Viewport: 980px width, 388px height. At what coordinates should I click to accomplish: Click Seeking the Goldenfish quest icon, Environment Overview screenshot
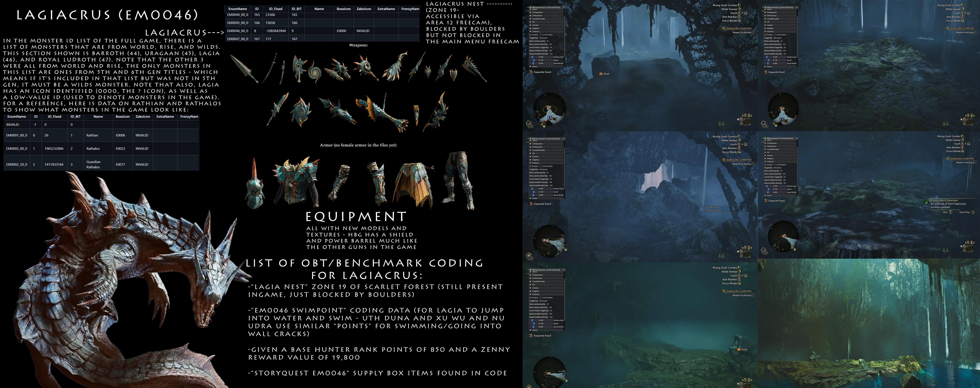coord(948,158)
